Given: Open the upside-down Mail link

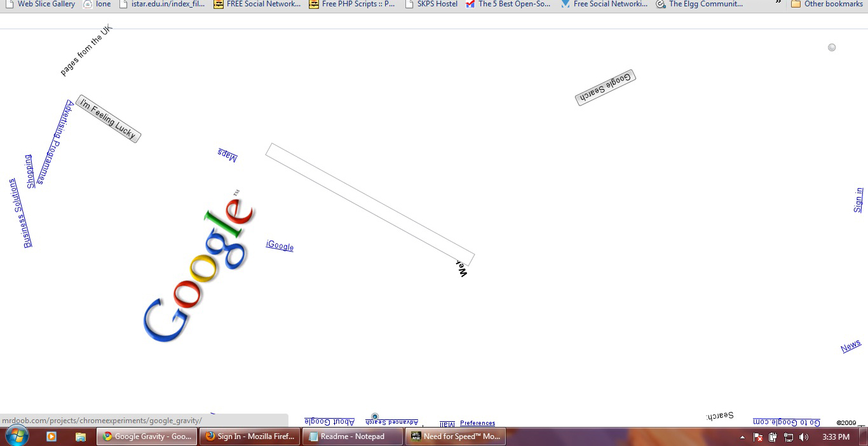Looking at the screenshot, I should (x=447, y=423).
